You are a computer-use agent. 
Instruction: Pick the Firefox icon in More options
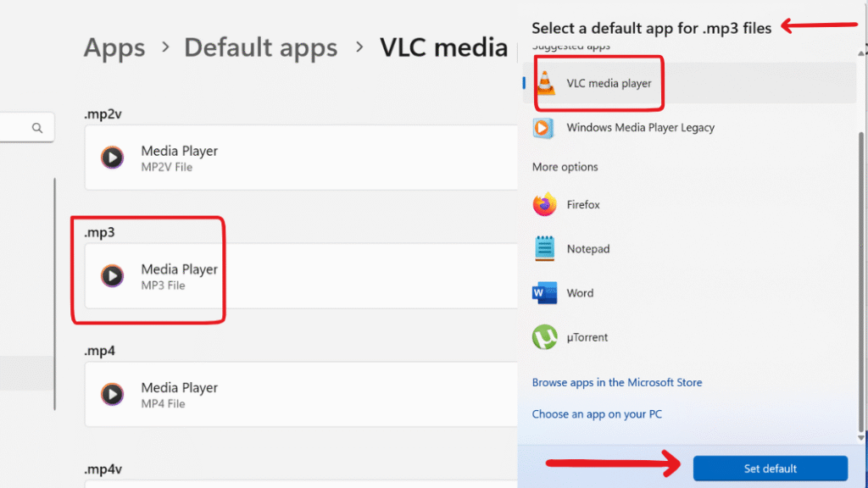click(545, 205)
